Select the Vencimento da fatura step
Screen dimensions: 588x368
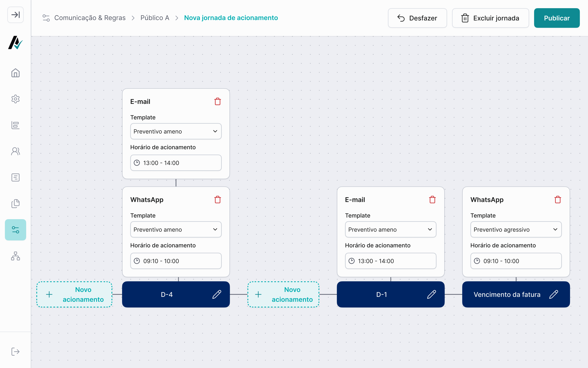516,294
